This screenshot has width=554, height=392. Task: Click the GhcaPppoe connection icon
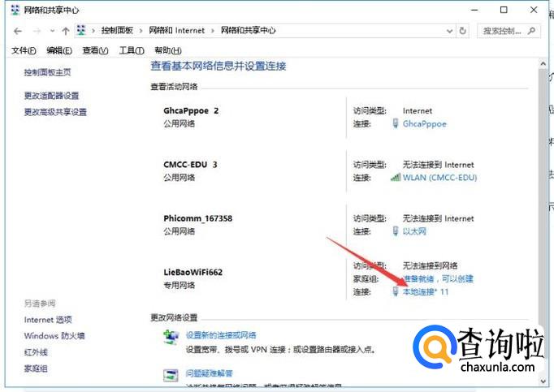pos(396,123)
